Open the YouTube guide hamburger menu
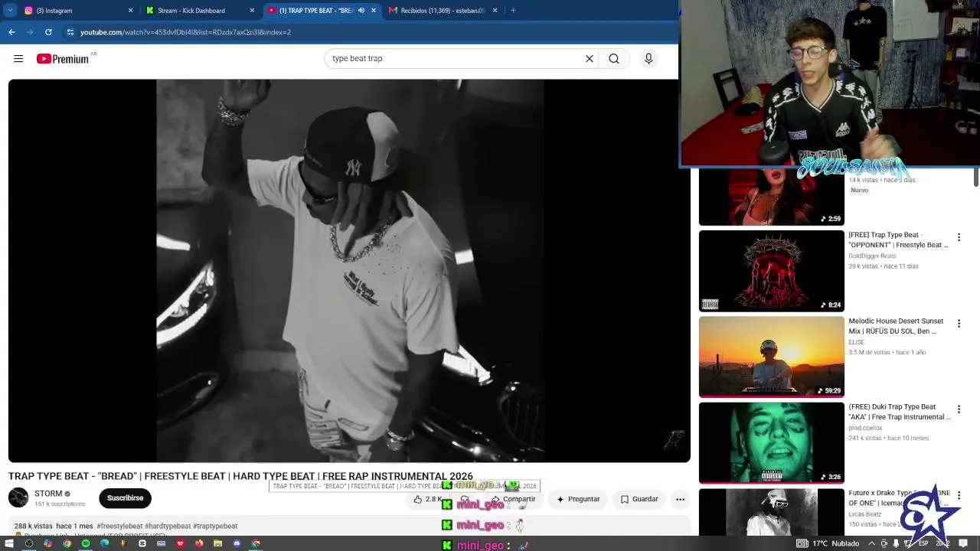 18,58
